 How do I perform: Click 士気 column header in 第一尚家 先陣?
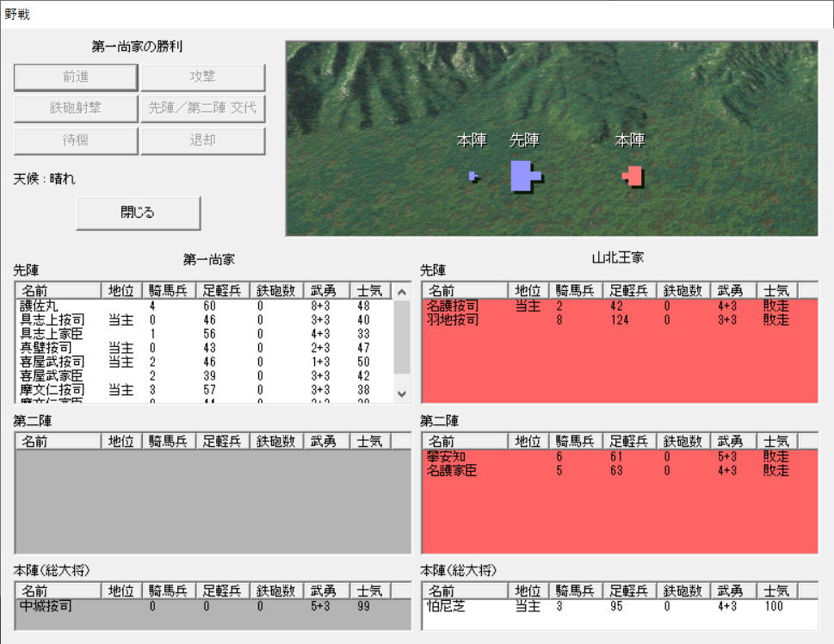coord(370,292)
